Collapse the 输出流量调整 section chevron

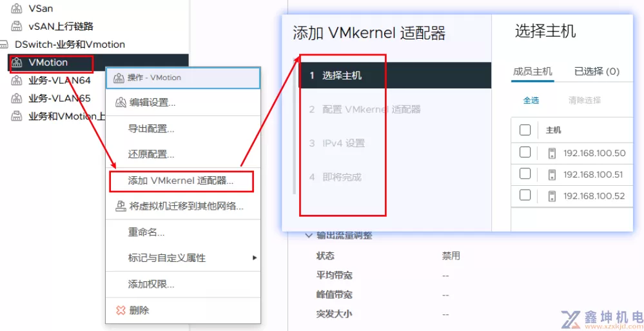point(308,236)
